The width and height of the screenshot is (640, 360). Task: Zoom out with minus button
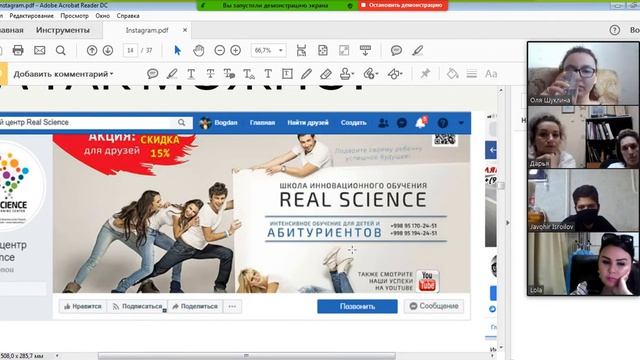click(220, 50)
